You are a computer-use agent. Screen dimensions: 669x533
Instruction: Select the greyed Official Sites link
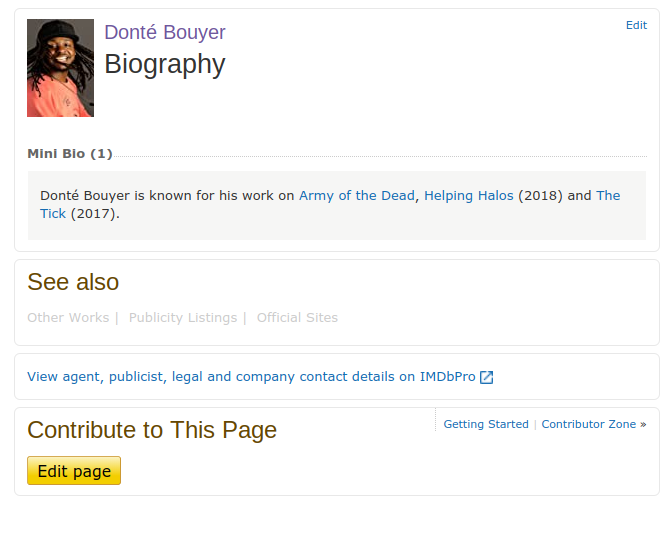[297, 317]
